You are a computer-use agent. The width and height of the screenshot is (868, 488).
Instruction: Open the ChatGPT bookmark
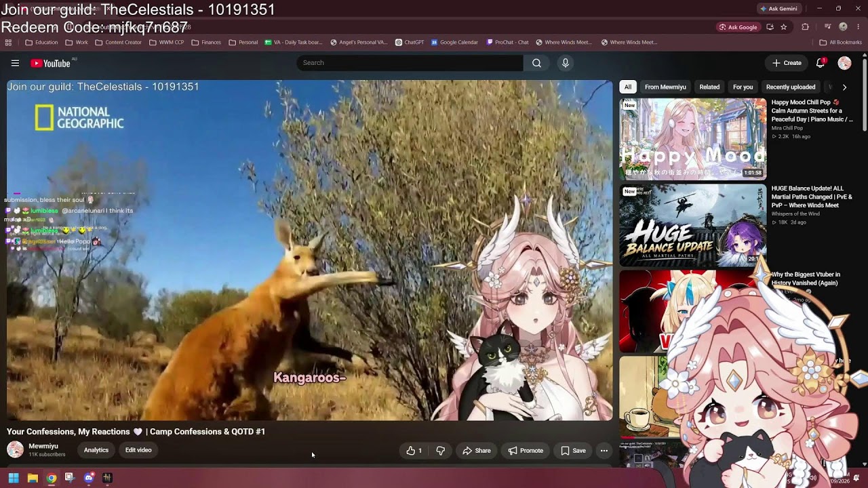(409, 42)
